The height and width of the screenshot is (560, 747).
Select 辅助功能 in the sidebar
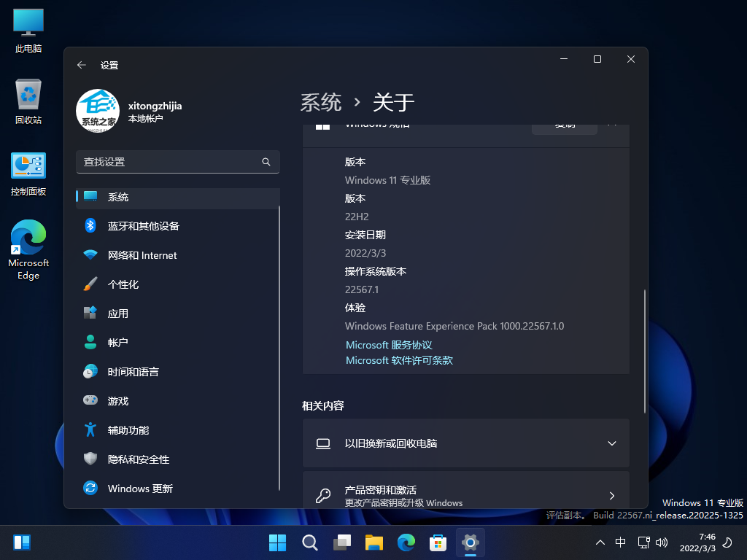click(128, 430)
